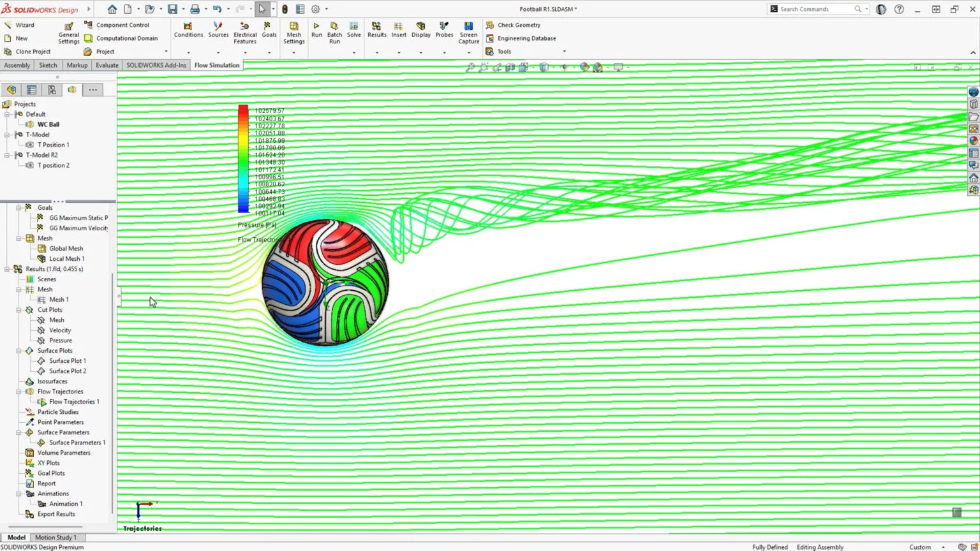Open the Results tool in ribbon
980x551 pixels.
(x=376, y=30)
